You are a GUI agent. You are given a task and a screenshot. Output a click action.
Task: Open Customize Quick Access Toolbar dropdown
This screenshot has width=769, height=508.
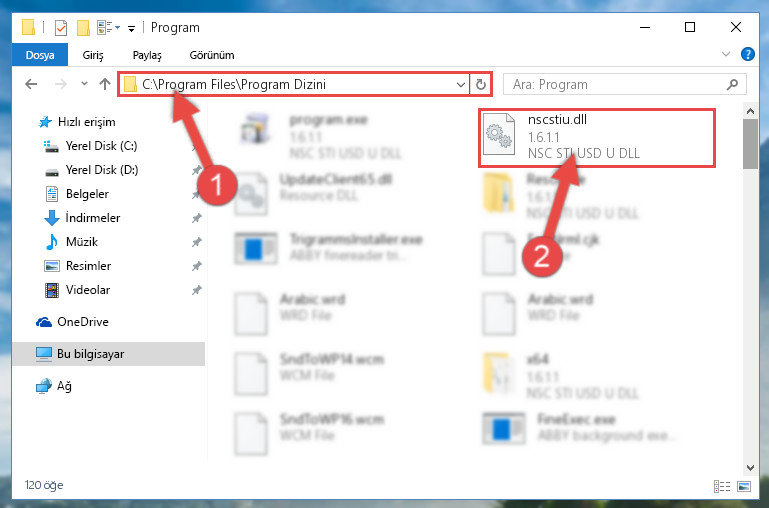tap(131, 29)
